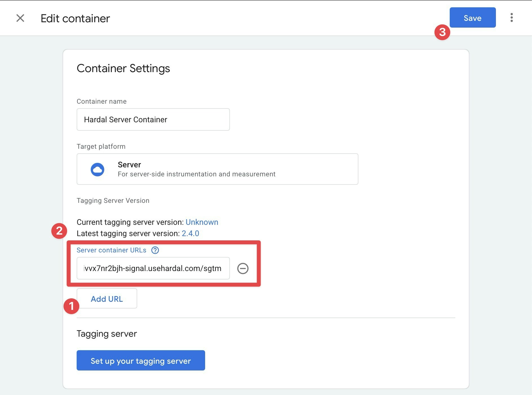The height and width of the screenshot is (395, 532).
Task: Click the Tagging server section heading
Action: [107, 334]
